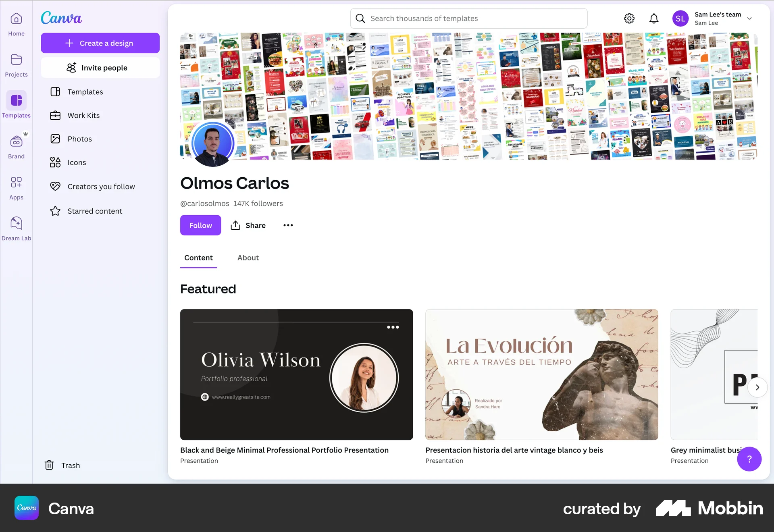Open overflow menu on Olivia Wilson thumbnail
This screenshot has height=532, width=774.
click(x=393, y=327)
